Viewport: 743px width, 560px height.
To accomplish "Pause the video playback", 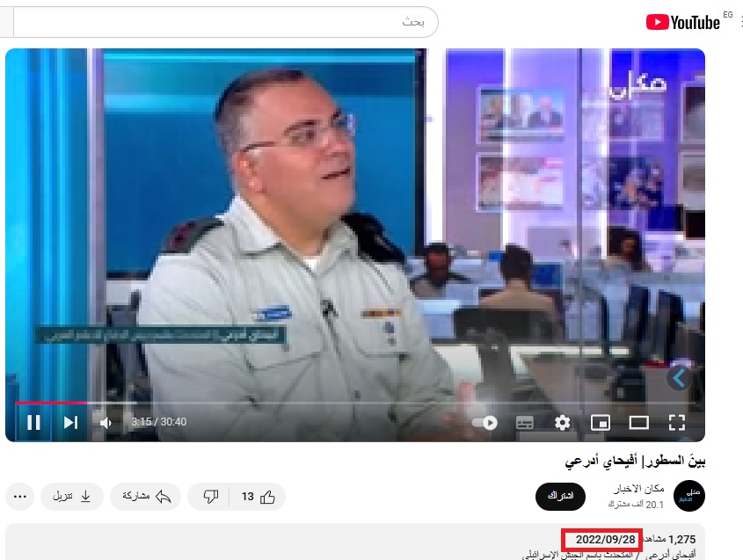I will pos(33,422).
